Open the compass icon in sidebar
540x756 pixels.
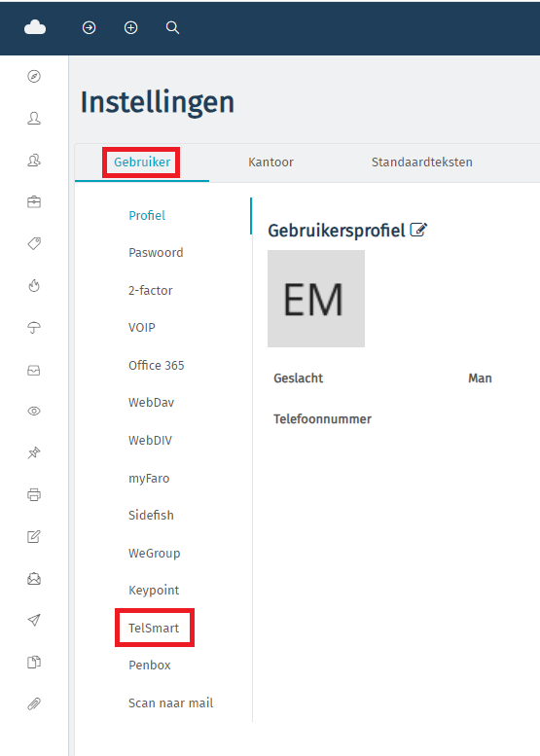click(34, 76)
